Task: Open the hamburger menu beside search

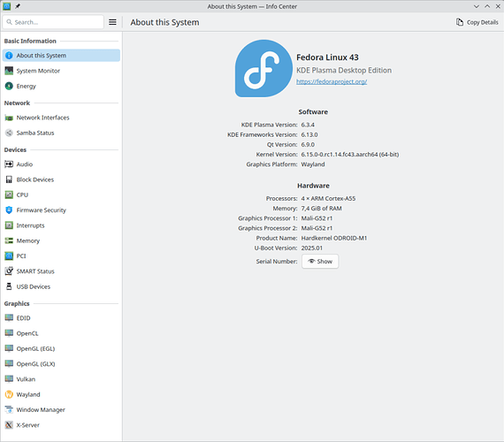Action: (x=112, y=22)
